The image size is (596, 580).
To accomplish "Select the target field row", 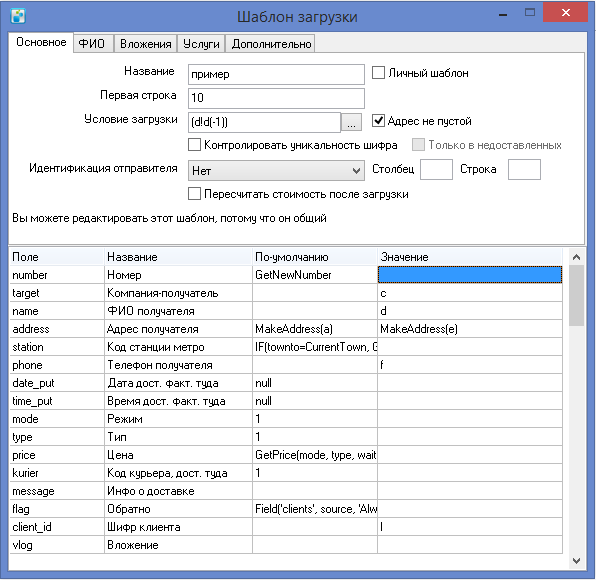I will click(x=57, y=293).
